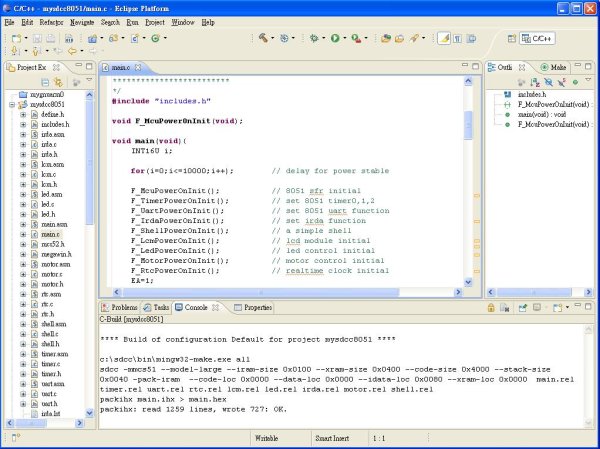Click the Pin Console icon
The width and height of the screenshot is (600, 449).
tap(522, 307)
